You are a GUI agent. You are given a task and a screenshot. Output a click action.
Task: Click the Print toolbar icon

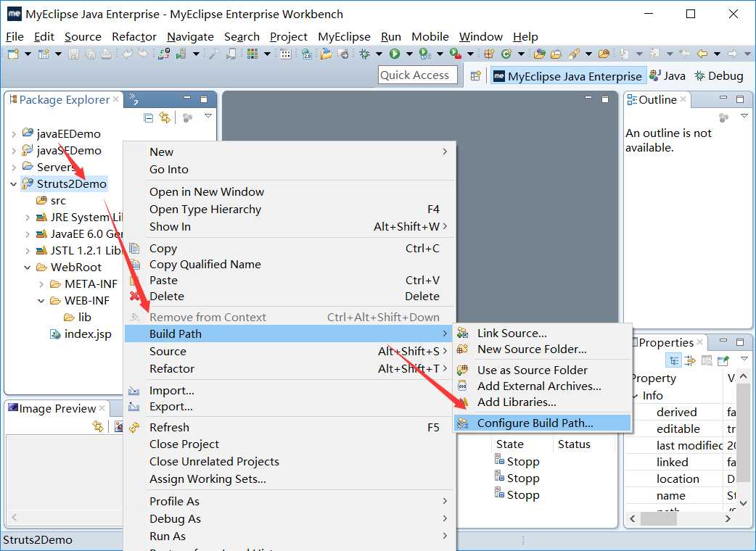point(106,54)
